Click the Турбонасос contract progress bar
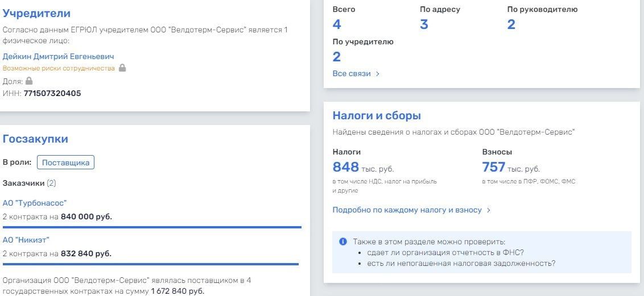644x296 pixels. 152,227
